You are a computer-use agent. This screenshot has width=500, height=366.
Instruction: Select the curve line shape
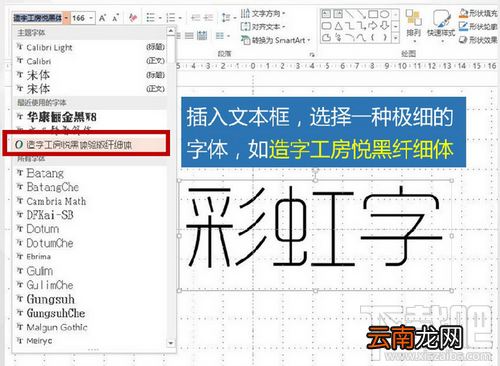pos(361,38)
